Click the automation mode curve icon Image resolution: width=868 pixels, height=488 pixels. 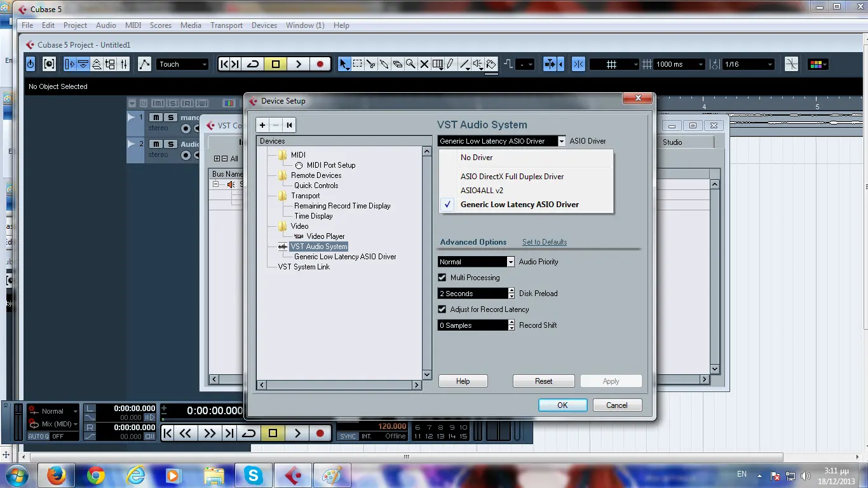pos(145,64)
